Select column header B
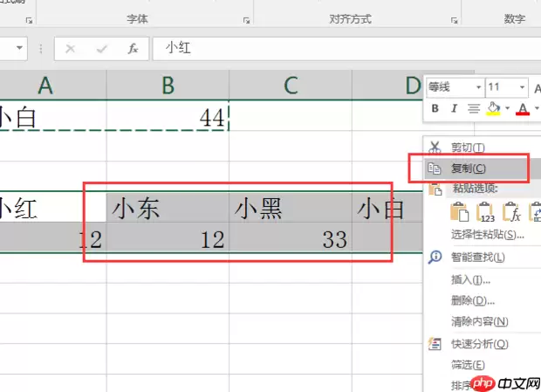This screenshot has height=392, width=541. 168,86
